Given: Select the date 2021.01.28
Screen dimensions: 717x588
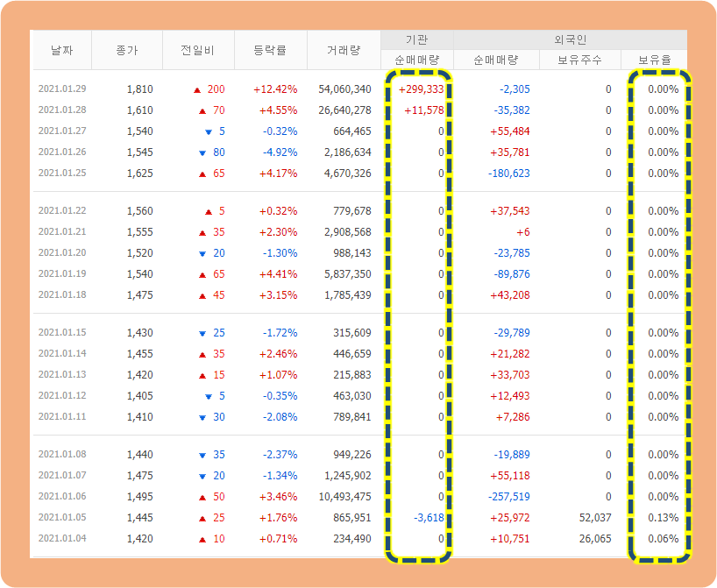Looking at the screenshot, I should point(62,110).
